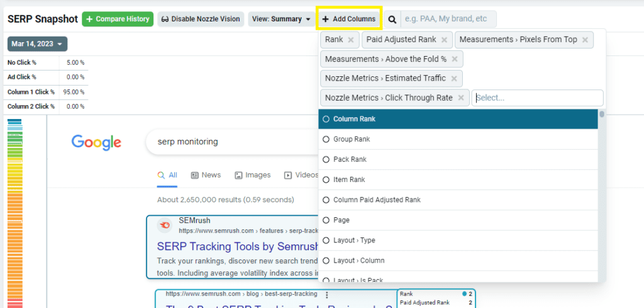Select the Column Paid Adjusted Rank option
644x308 pixels.
(458, 200)
